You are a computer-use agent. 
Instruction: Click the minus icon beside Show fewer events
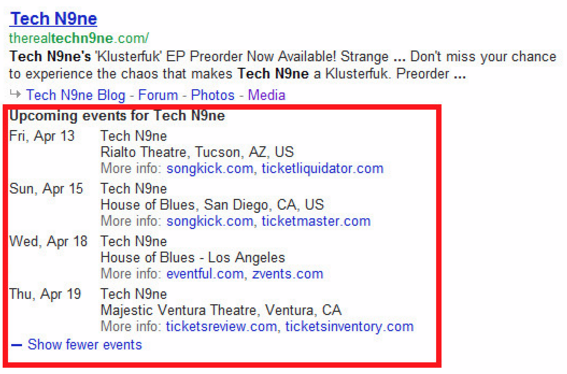17,345
